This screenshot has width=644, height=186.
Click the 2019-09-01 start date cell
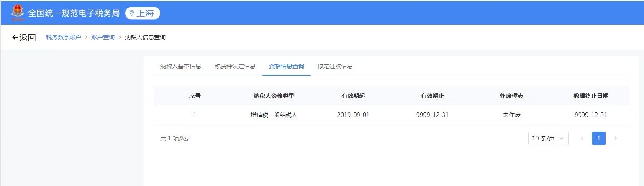coord(353,115)
